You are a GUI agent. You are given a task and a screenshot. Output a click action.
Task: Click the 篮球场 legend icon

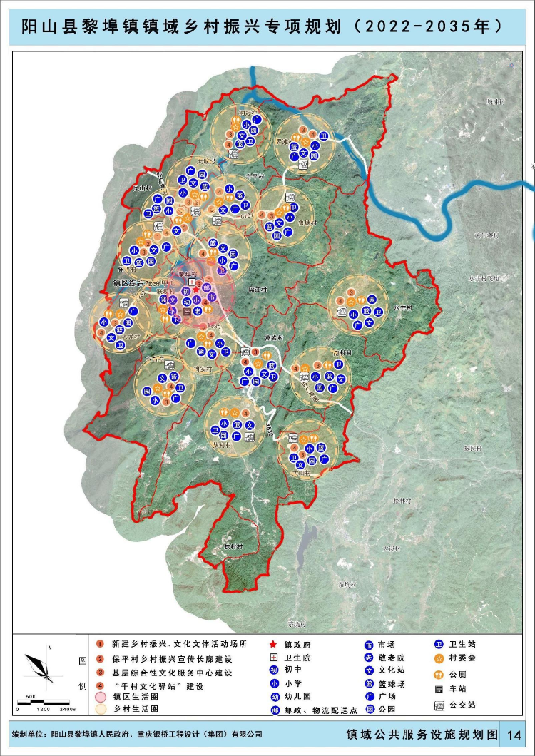[369, 684]
